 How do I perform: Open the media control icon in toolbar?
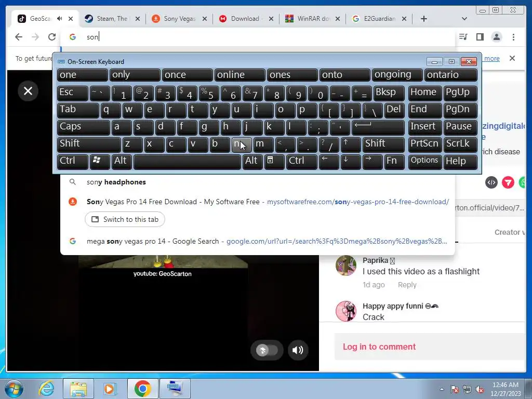463,37
